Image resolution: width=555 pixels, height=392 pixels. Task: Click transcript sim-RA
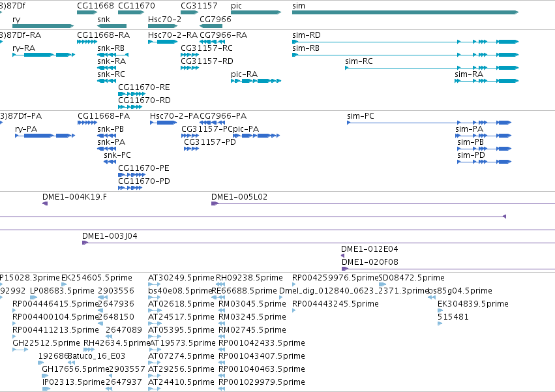487,81
